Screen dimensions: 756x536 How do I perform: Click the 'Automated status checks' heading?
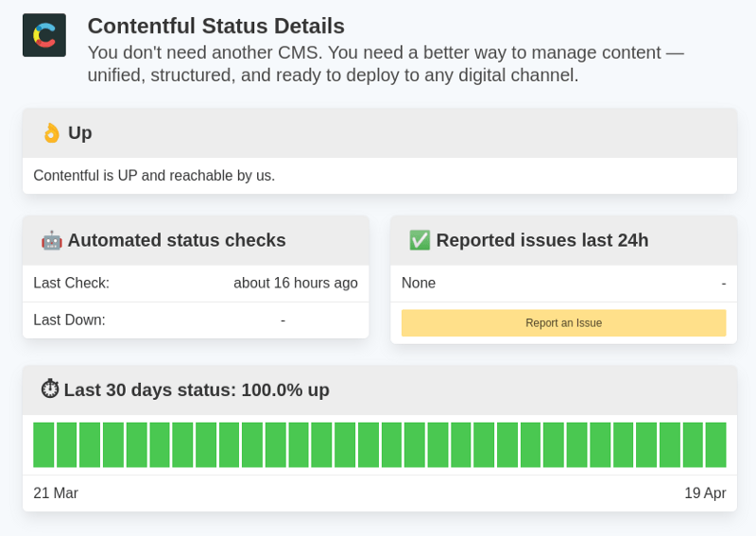pos(177,240)
